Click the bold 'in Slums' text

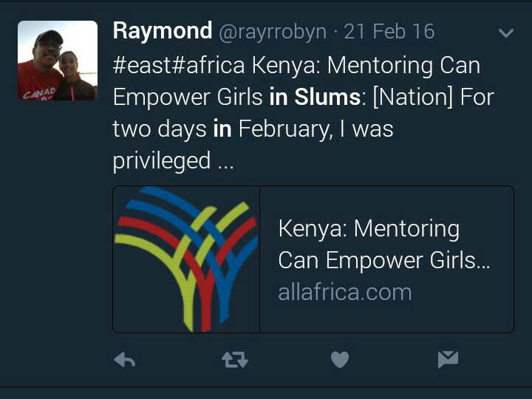pyautogui.click(x=308, y=97)
